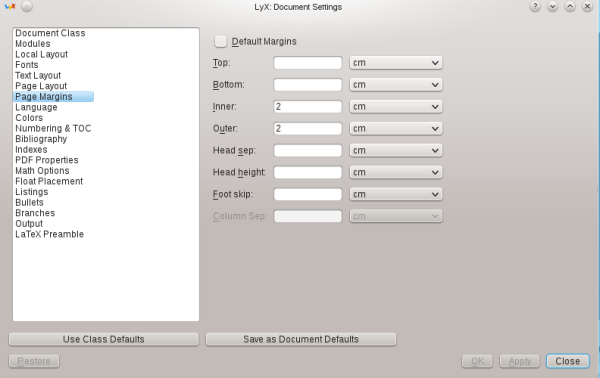Screen dimensions: 600x378
Task: Select Indexes in the settings list
Action: [x=31, y=150]
